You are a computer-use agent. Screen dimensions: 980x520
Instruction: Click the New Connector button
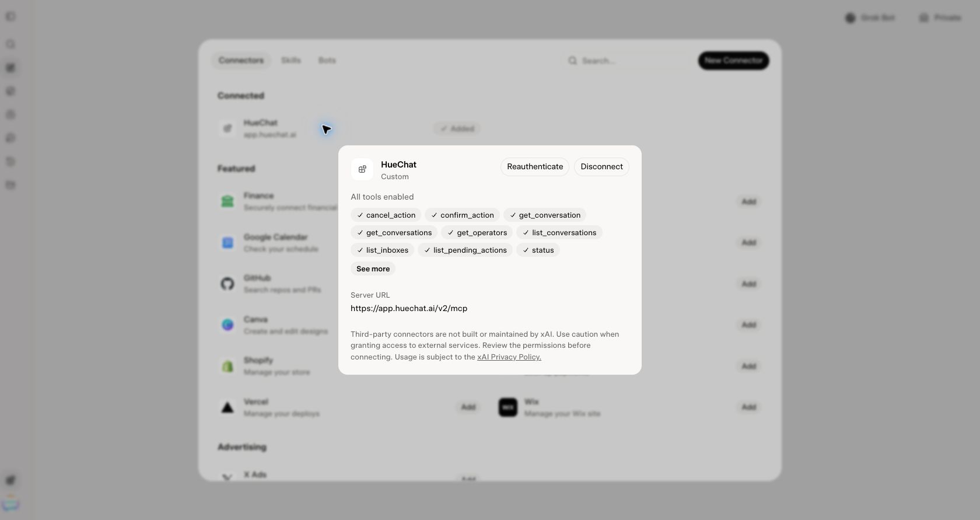(733, 61)
